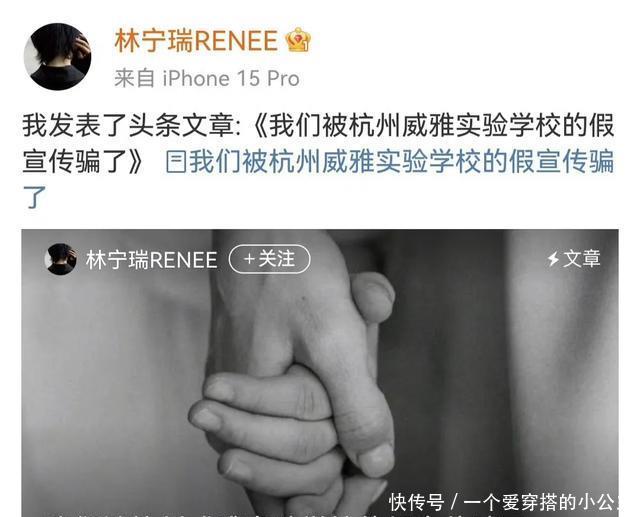Click the 文章 label on the card

click(582, 259)
